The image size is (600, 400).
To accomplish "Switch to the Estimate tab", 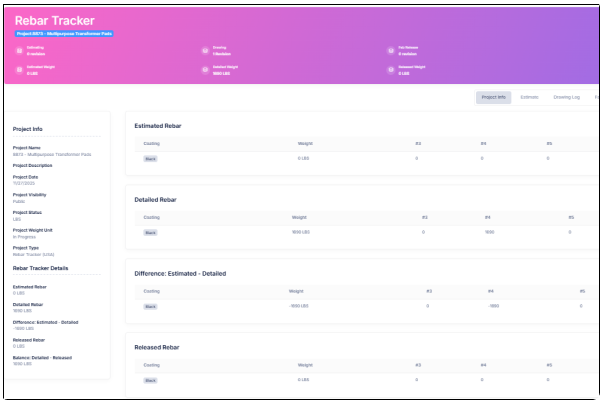I will pos(529,97).
